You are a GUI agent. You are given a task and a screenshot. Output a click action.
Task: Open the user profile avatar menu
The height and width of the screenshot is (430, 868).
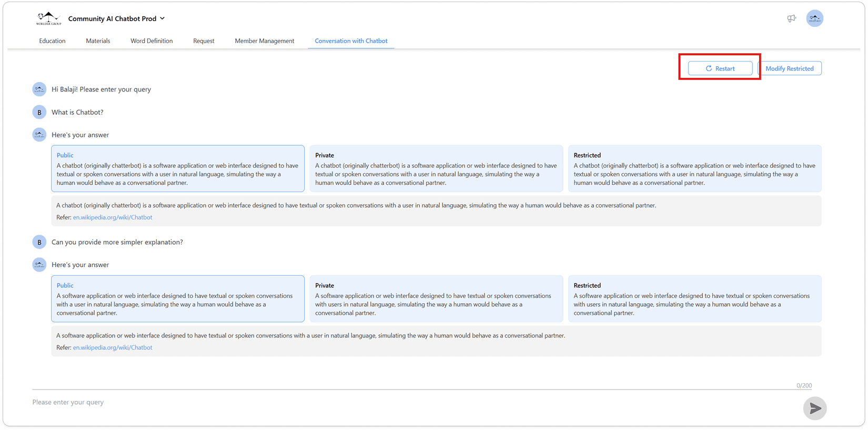click(x=814, y=18)
